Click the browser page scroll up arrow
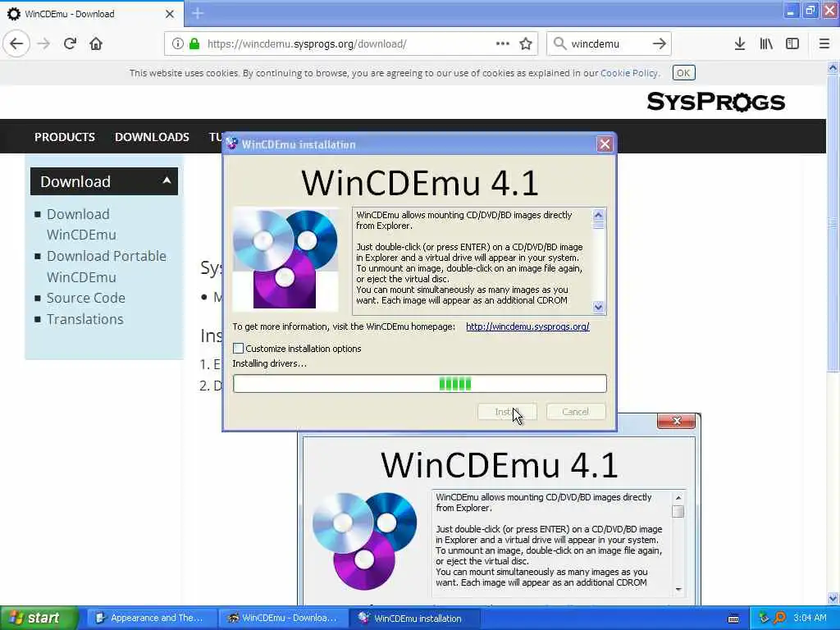The height and width of the screenshot is (630, 840). point(833,67)
